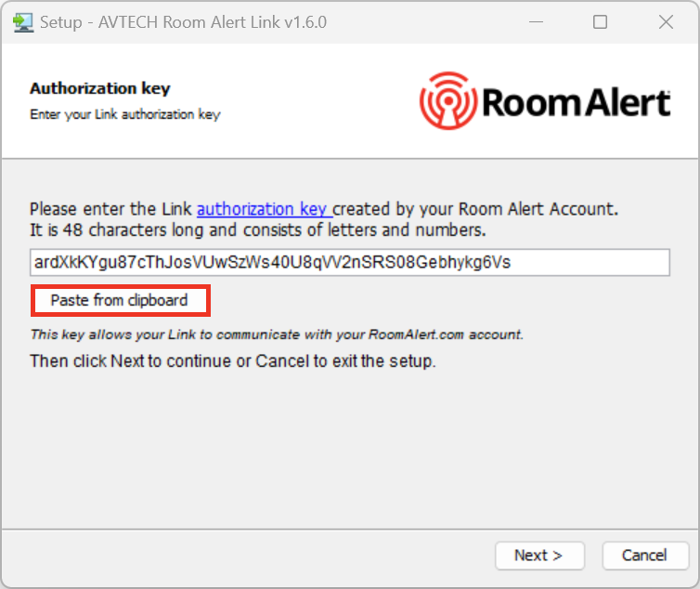Open the "authorization key" hyperlink
This screenshot has height=589, width=700.
(x=264, y=209)
